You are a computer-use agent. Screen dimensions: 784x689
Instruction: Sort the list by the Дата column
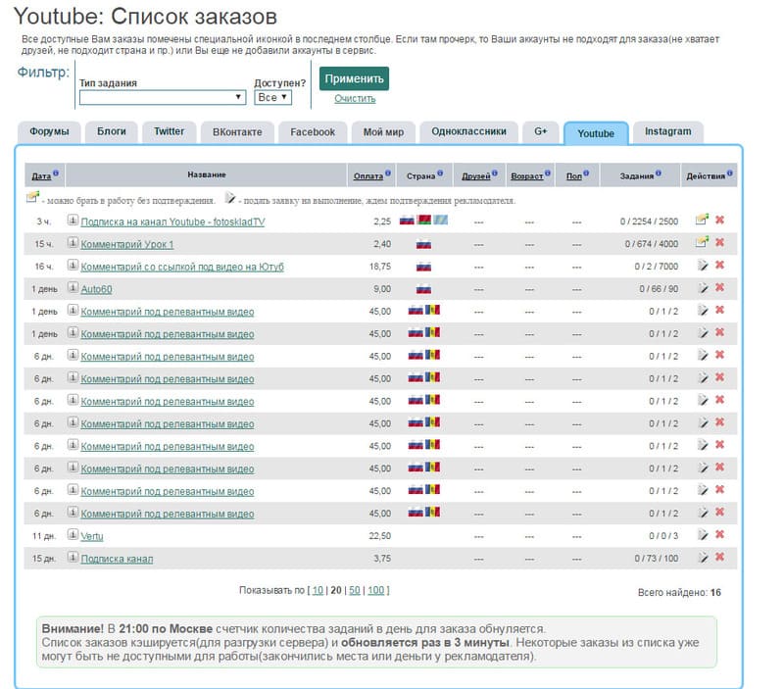tap(40, 176)
